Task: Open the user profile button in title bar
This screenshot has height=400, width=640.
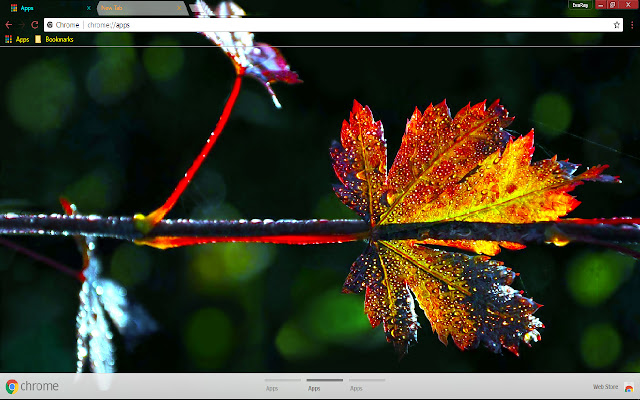Action: tap(580, 5)
